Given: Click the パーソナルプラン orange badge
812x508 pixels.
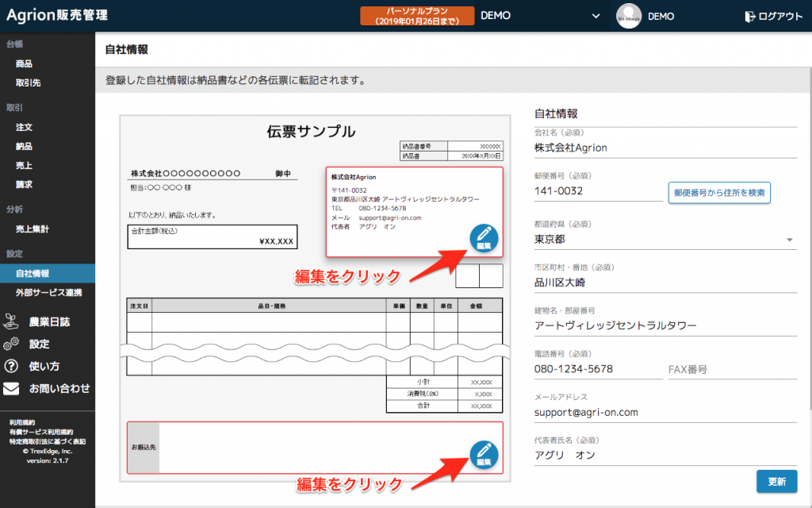Looking at the screenshot, I should pyautogui.click(x=417, y=16).
